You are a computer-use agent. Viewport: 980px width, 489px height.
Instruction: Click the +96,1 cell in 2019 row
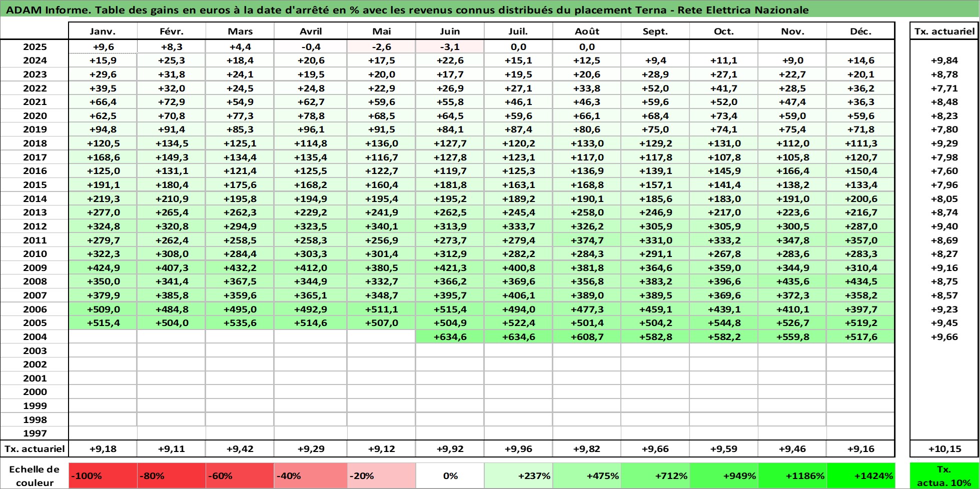click(x=311, y=129)
